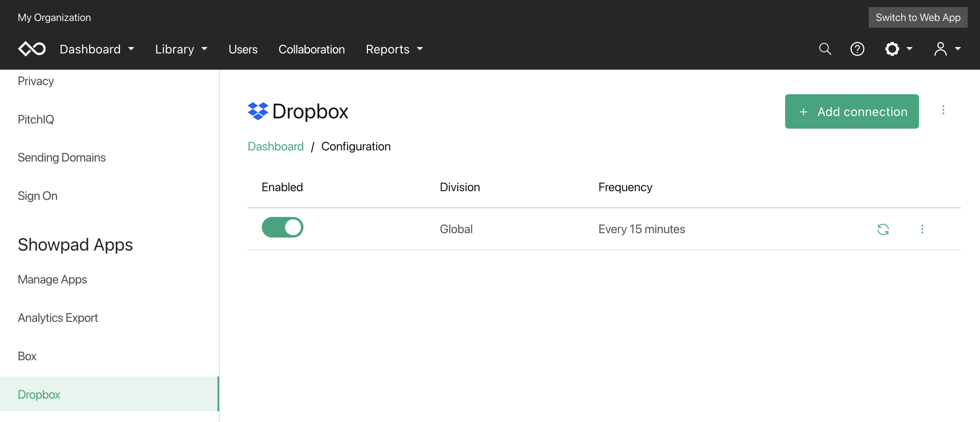Click the My Organization label

[54, 17]
